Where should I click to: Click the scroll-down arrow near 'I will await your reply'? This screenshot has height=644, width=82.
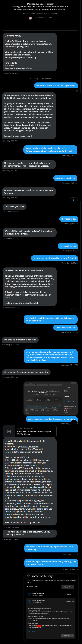(73, 200)
